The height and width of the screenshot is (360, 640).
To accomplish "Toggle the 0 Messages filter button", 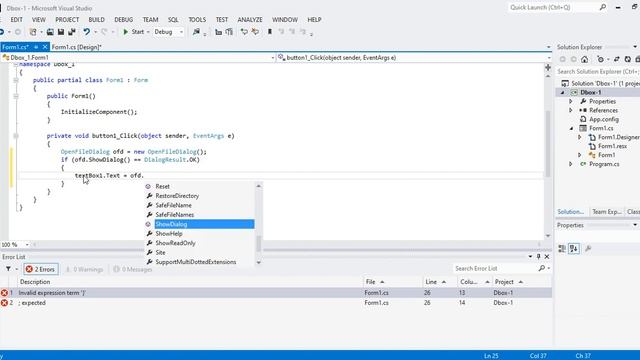I will pos(132,269).
